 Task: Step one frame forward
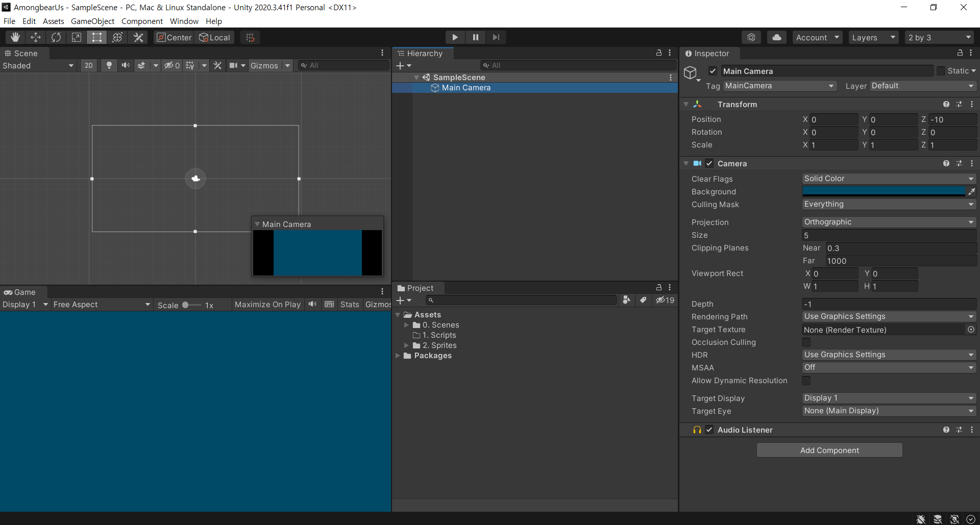click(496, 37)
